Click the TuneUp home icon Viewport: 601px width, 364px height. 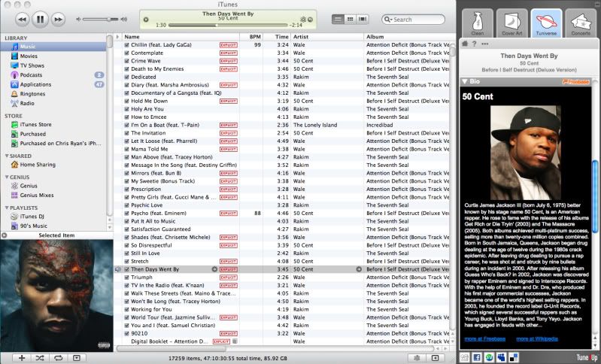[465, 44]
